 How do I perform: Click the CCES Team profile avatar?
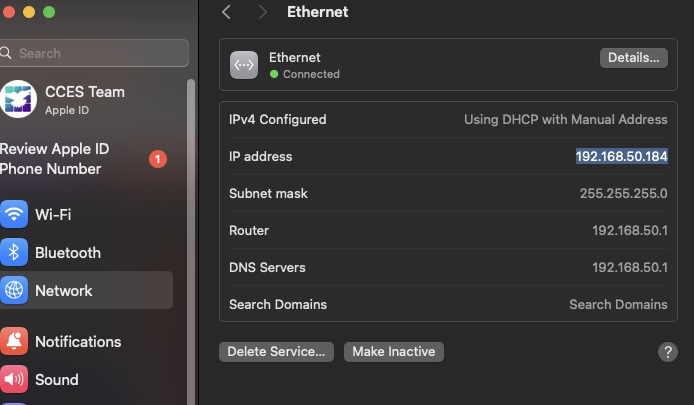[x=18, y=100]
